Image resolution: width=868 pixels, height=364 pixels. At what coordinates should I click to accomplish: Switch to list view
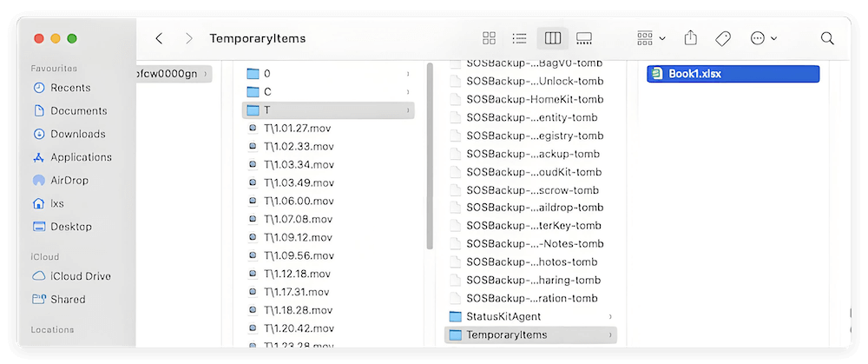519,38
